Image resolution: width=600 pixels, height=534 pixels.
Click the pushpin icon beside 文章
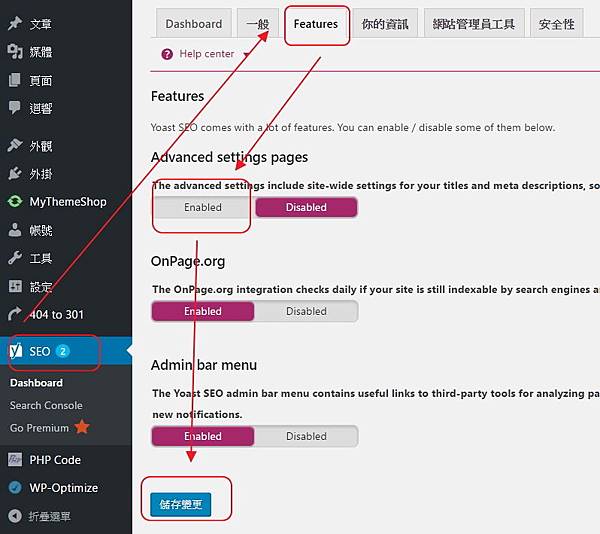15,24
